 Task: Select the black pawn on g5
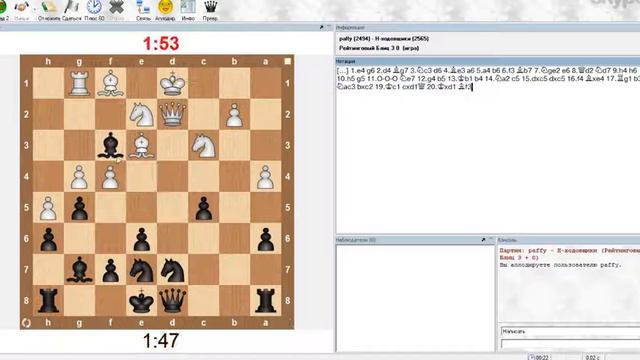pyautogui.click(x=79, y=207)
